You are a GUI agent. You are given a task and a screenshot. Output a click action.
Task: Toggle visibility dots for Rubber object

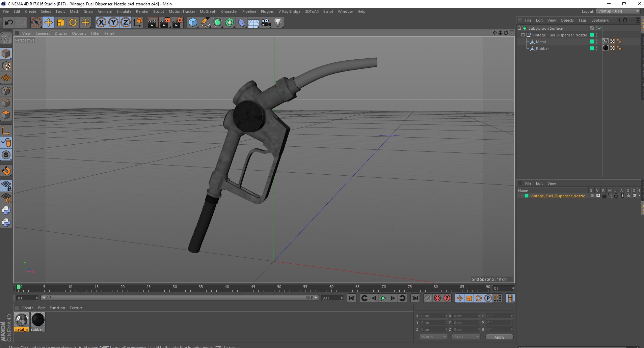tap(597, 49)
